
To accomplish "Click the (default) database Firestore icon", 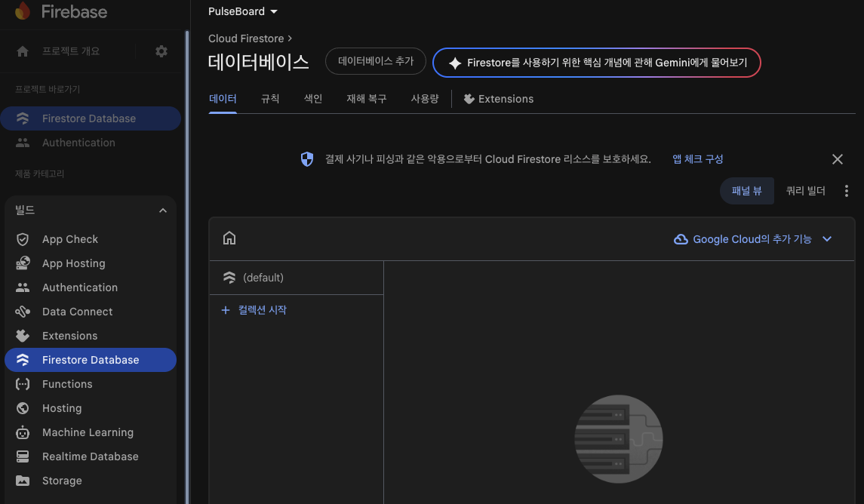I will tap(229, 278).
